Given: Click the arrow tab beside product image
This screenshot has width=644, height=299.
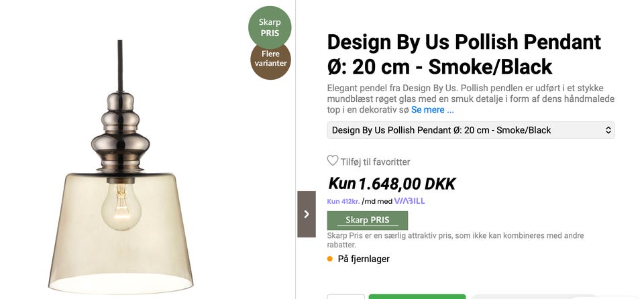Looking at the screenshot, I should 306,214.
